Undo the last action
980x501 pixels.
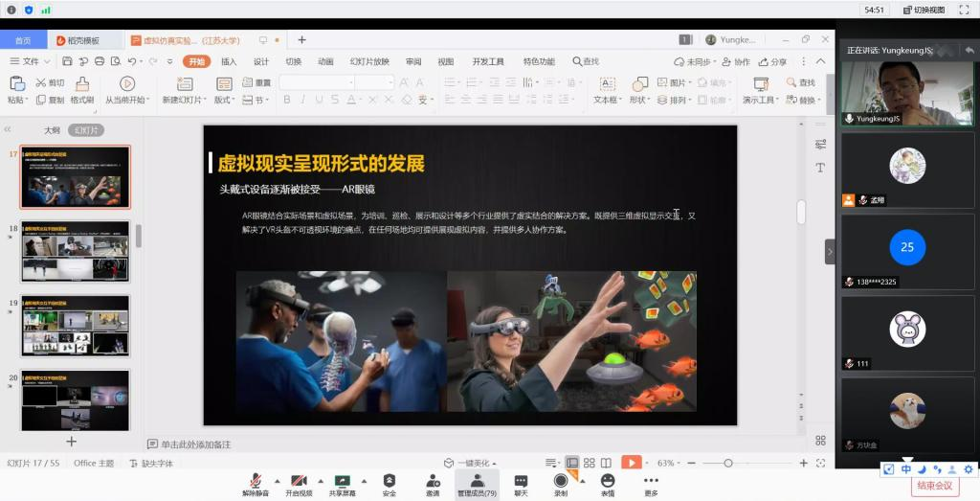[x=132, y=61]
